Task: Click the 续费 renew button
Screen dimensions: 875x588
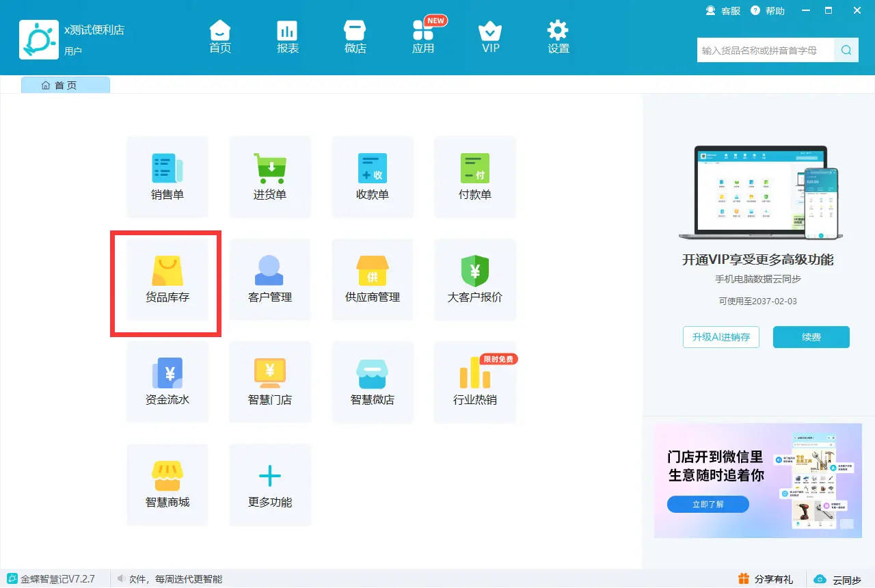Action: pyautogui.click(x=811, y=337)
